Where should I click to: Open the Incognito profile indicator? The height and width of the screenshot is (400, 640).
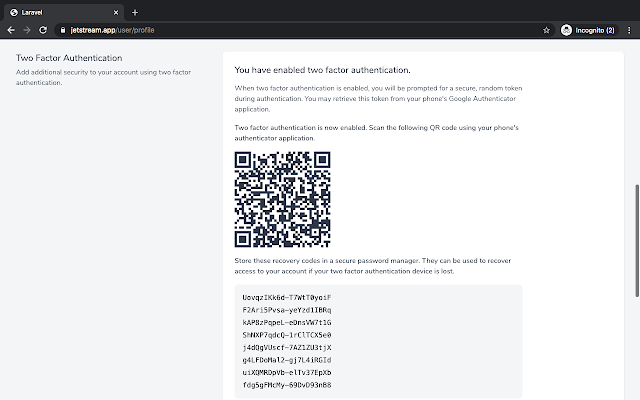(x=589, y=30)
